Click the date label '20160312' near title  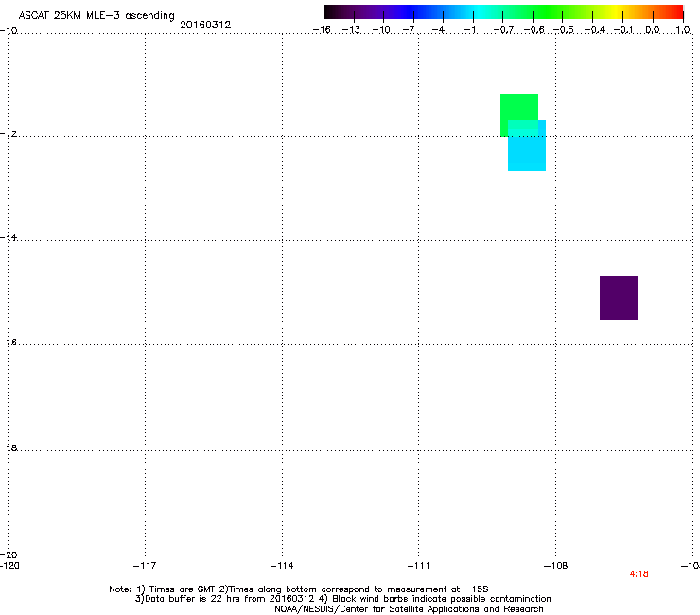pos(205,25)
